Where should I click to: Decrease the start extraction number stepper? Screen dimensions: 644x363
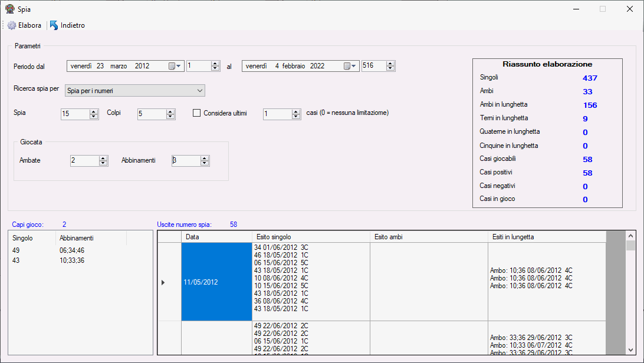pos(215,68)
